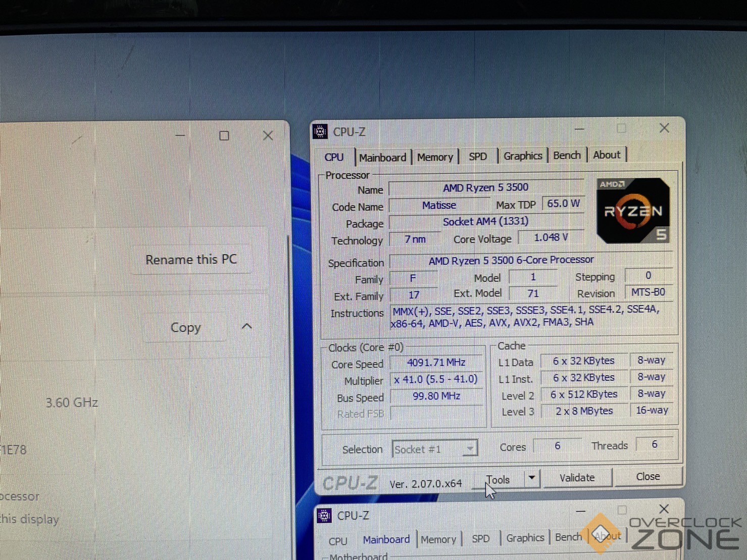
Task: Select Graphics tab in lower CPU-Z window
Action: click(x=525, y=538)
